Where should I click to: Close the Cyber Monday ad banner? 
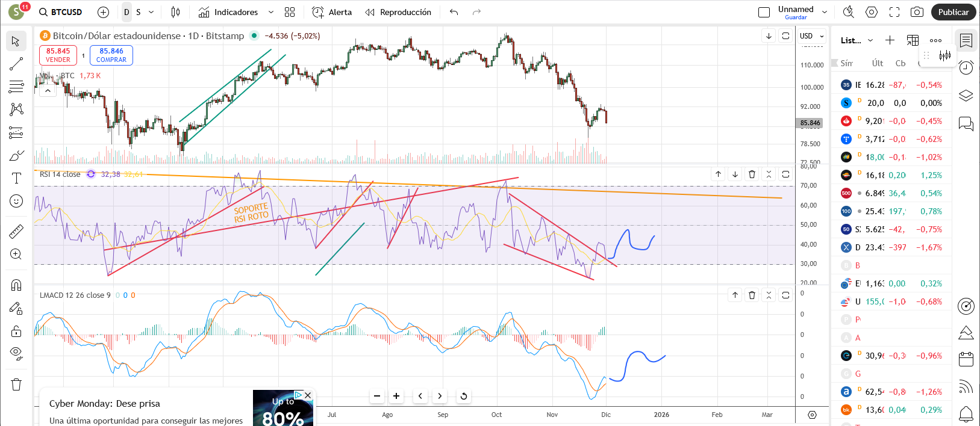(308, 395)
